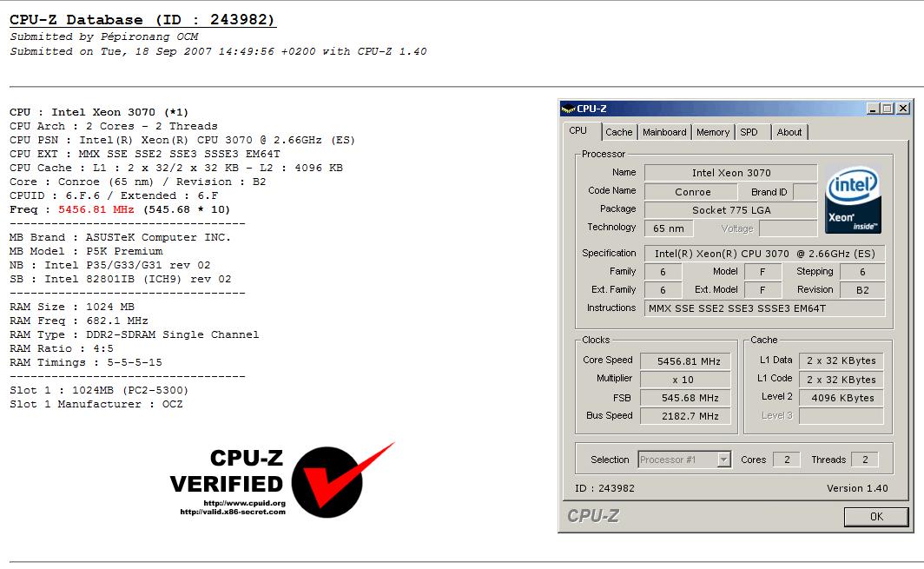Click the 'CPU : Intel Xeon 3070 (*1)' line

point(99,112)
